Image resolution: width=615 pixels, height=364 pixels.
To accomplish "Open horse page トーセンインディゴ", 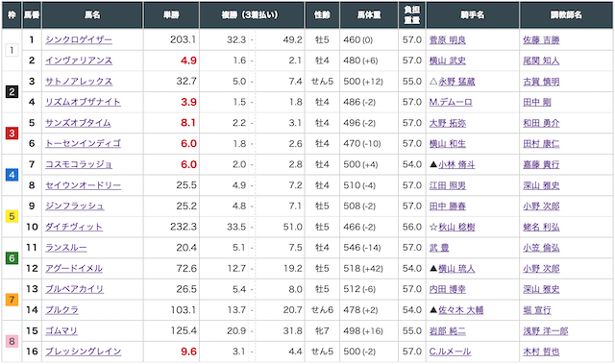I will tap(83, 144).
